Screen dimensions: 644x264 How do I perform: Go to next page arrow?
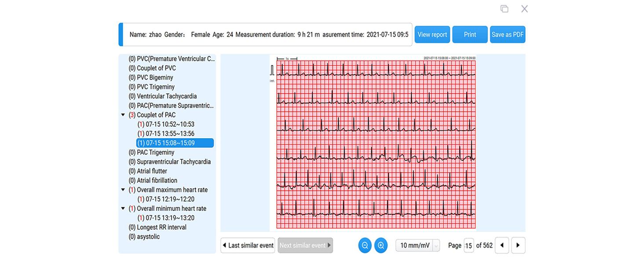[518, 246]
